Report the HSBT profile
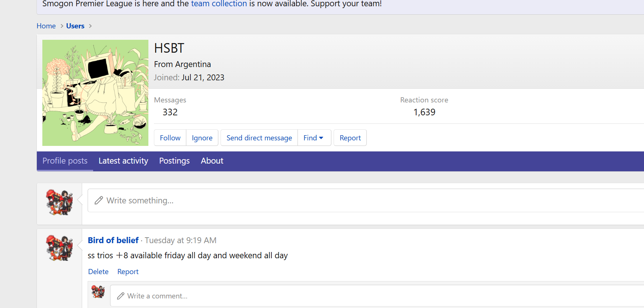Viewport: 644px width, 308px height. pos(350,138)
